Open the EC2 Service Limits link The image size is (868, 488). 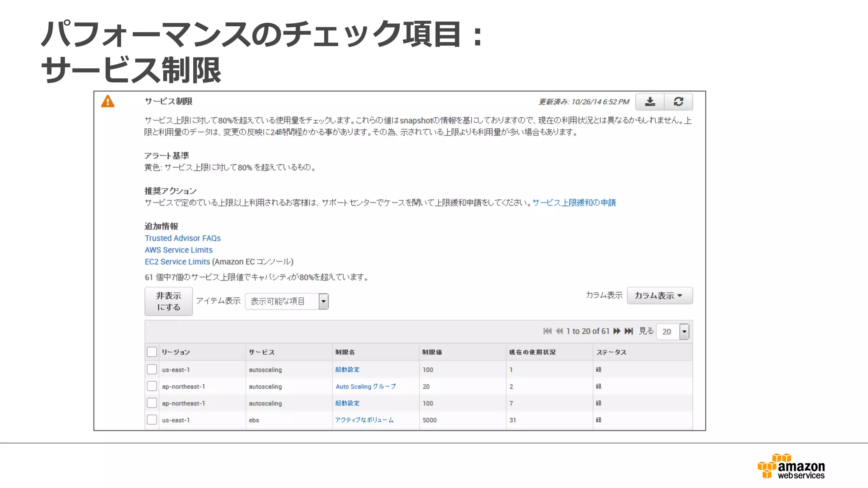177,262
